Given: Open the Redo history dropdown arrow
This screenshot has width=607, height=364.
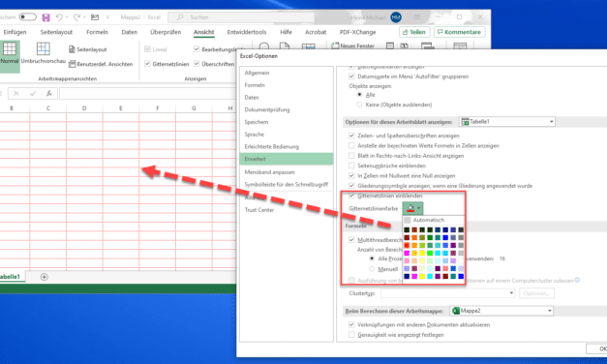Looking at the screenshot, I should click(x=85, y=17).
